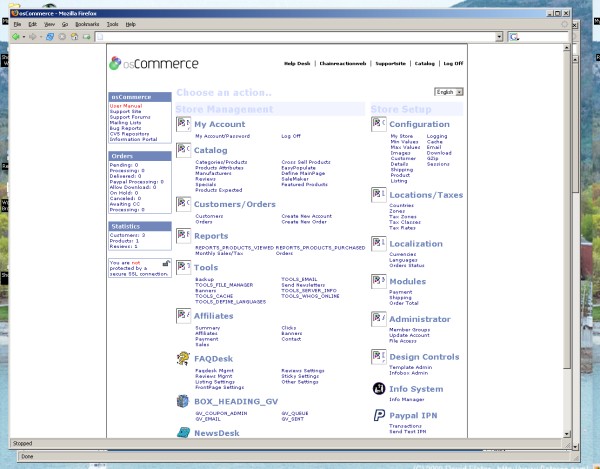Open Affiliates section icon
The width and height of the screenshot is (600, 469).
point(183,316)
